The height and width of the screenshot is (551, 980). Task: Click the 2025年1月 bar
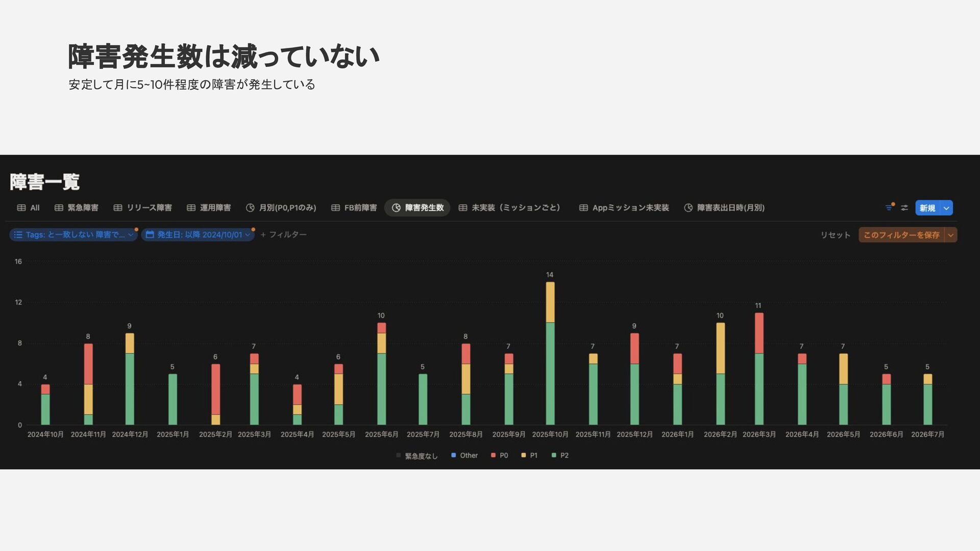click(x=173, y=399)
